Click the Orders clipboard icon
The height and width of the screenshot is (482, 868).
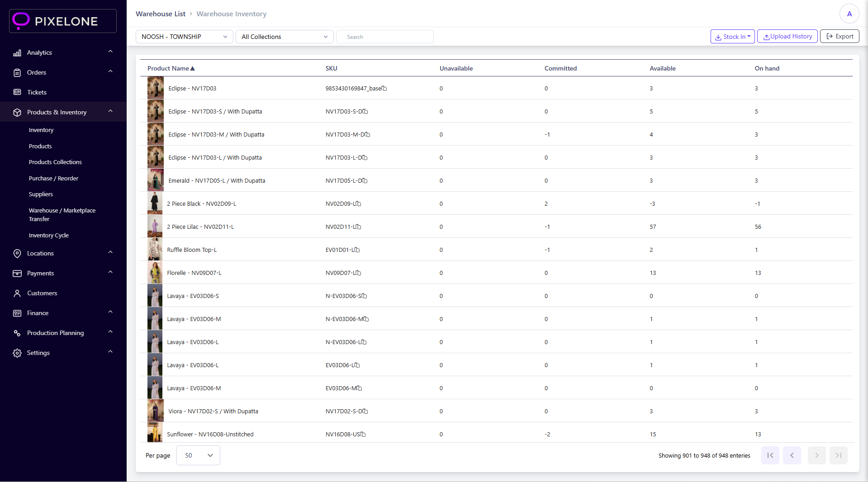(x=17, y=73)
